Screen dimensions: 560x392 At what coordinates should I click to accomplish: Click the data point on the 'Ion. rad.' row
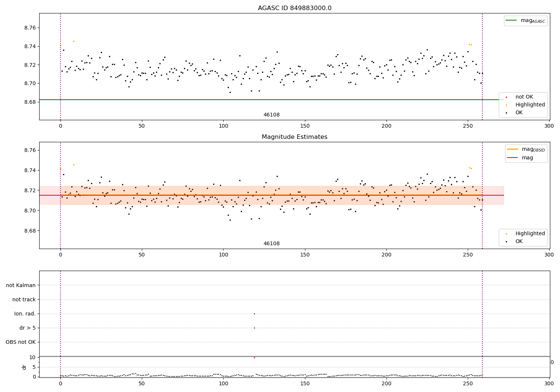254,314
